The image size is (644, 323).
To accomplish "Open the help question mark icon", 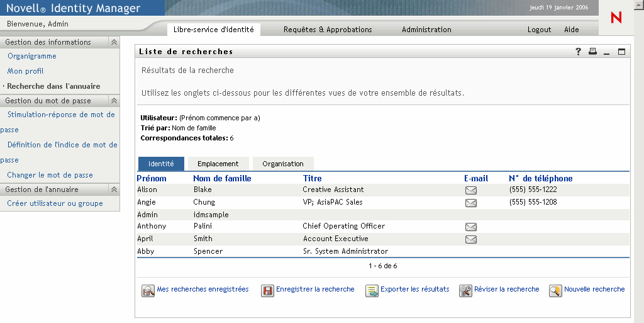I will coord(579,52).
